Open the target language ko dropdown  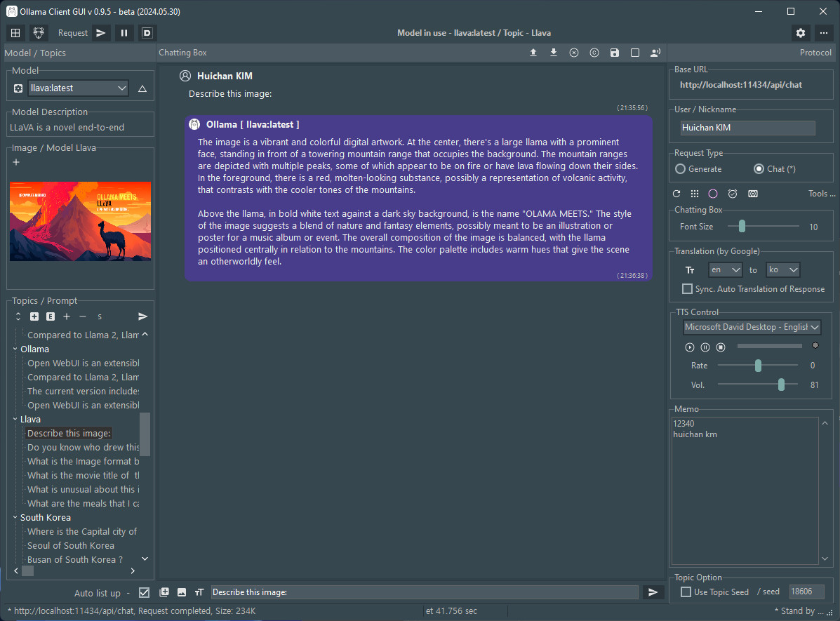[782, 270]
